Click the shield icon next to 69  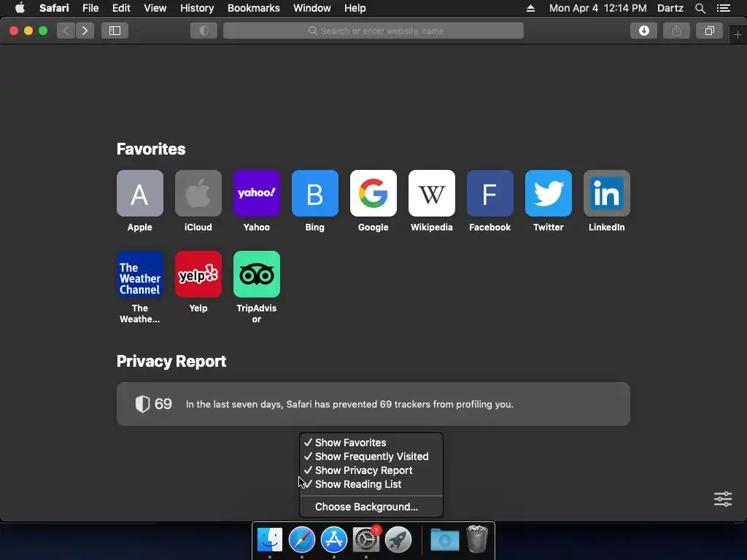pos(142,404)
